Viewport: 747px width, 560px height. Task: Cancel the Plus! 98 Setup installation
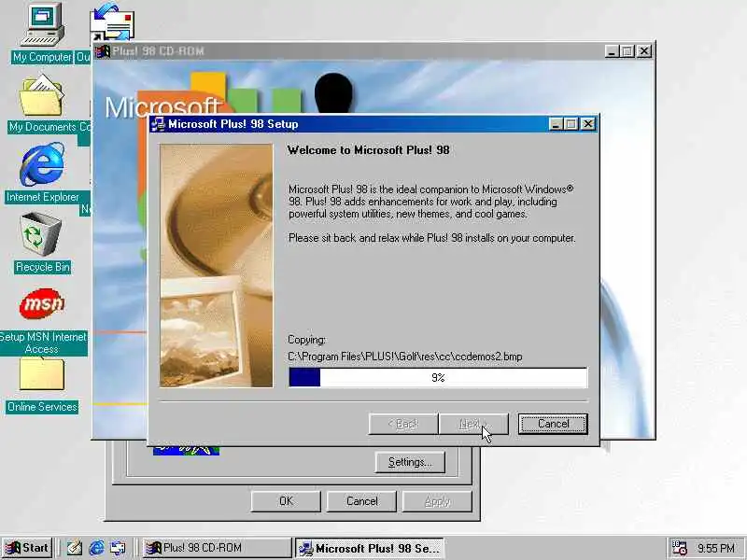pyautogui.click(x=553, y=424)
